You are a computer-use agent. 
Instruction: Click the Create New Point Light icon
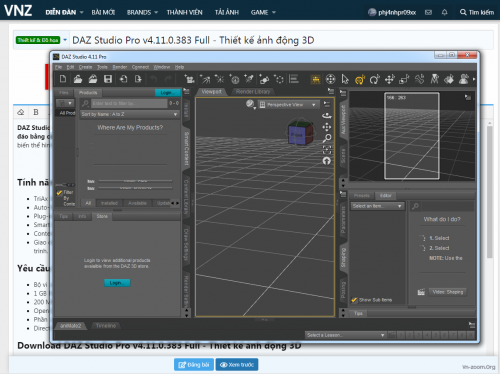[x=219, y=79]
